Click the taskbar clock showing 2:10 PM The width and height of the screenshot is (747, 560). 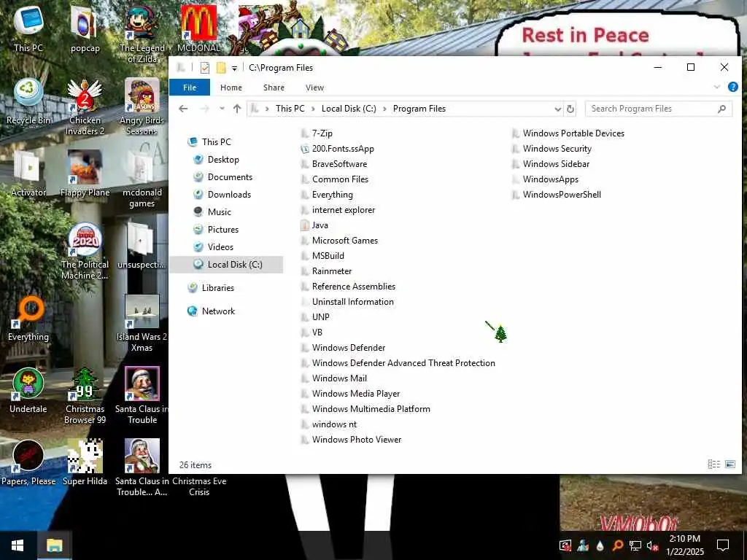(684, 545)
